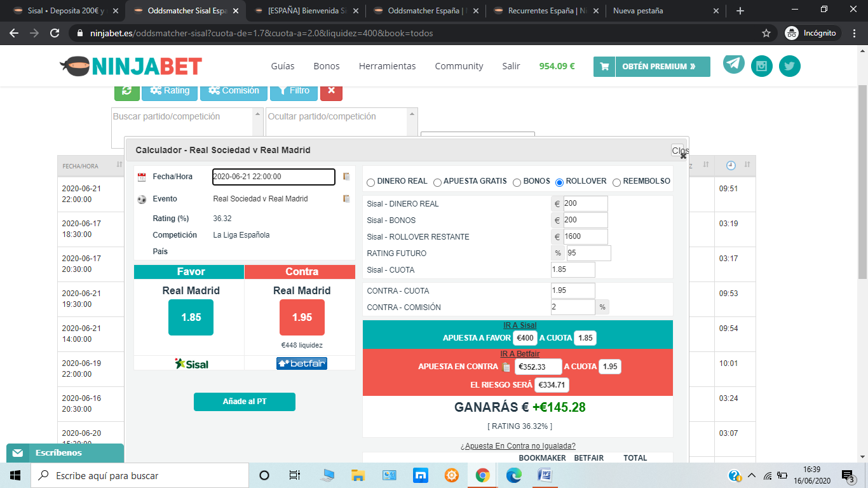Open File Explorer from taskbar
The width and height of the screenshot is (868, 488).
[x=358, y=475]
